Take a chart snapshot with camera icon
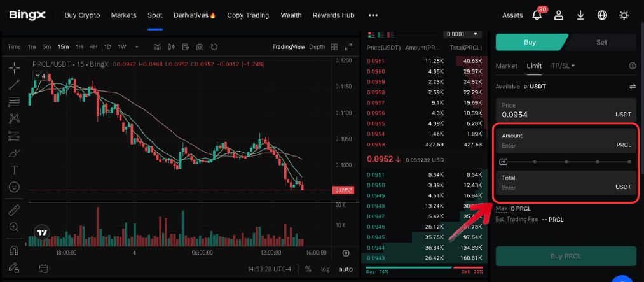The image size is (644, 282). [x=200, y=47]
